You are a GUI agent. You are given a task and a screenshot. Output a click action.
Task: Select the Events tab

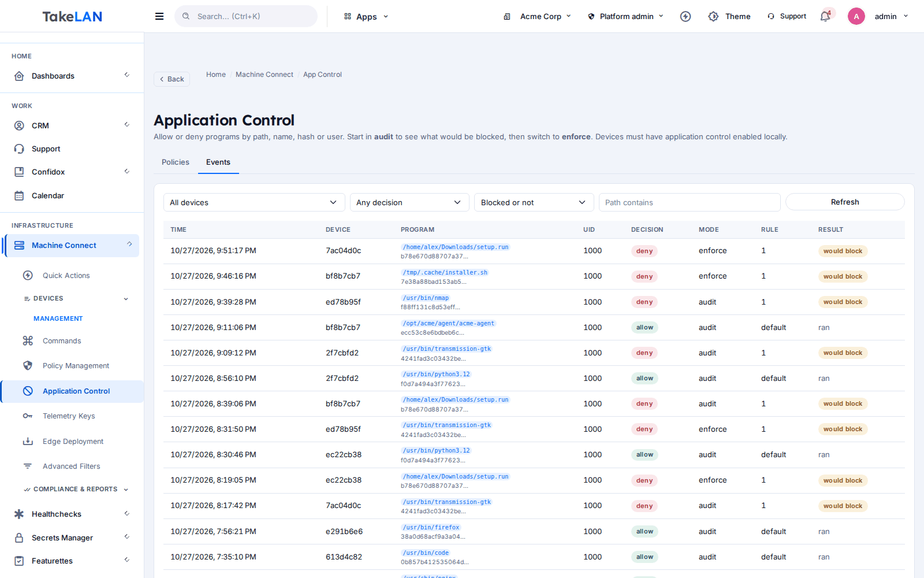[218, 162]
